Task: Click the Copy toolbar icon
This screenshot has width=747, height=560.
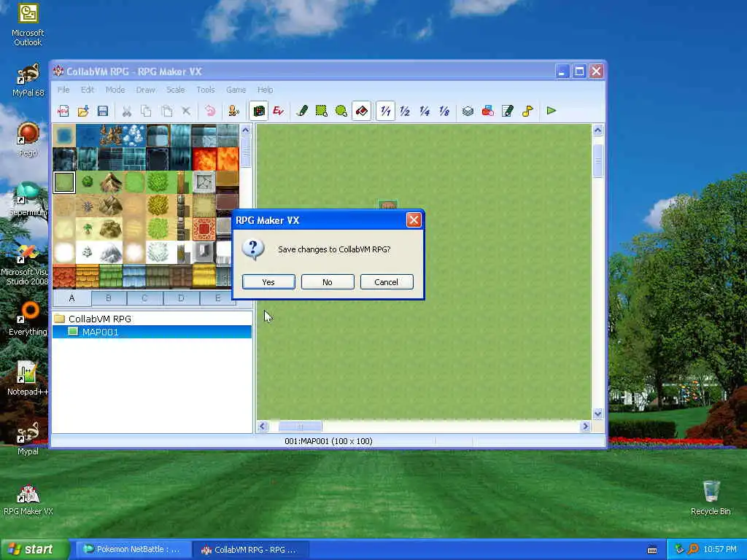Action: click(146, 111)
